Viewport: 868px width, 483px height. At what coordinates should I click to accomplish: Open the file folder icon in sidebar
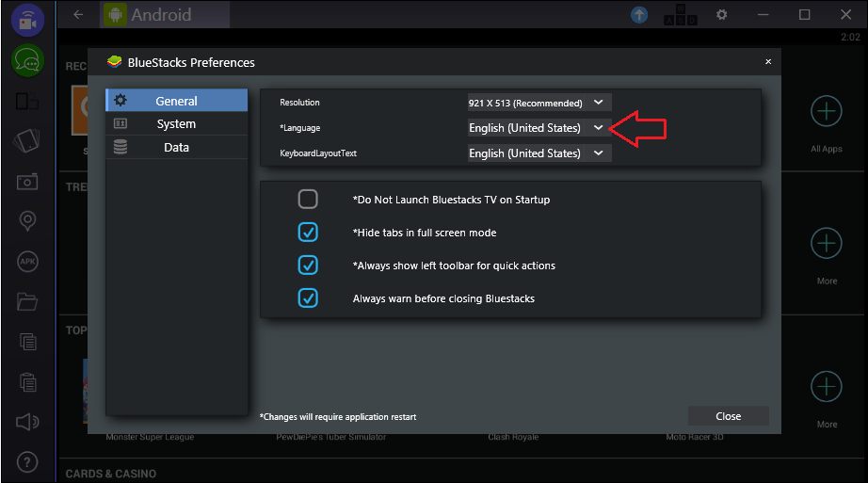point(27,302)
